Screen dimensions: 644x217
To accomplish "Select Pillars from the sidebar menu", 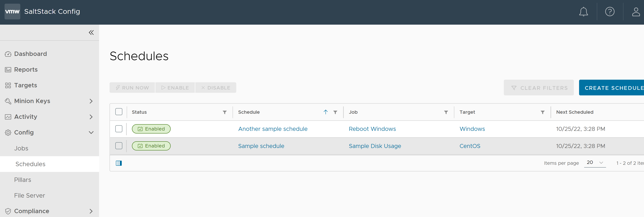I will pyautogui.click(x=22, y=179).
